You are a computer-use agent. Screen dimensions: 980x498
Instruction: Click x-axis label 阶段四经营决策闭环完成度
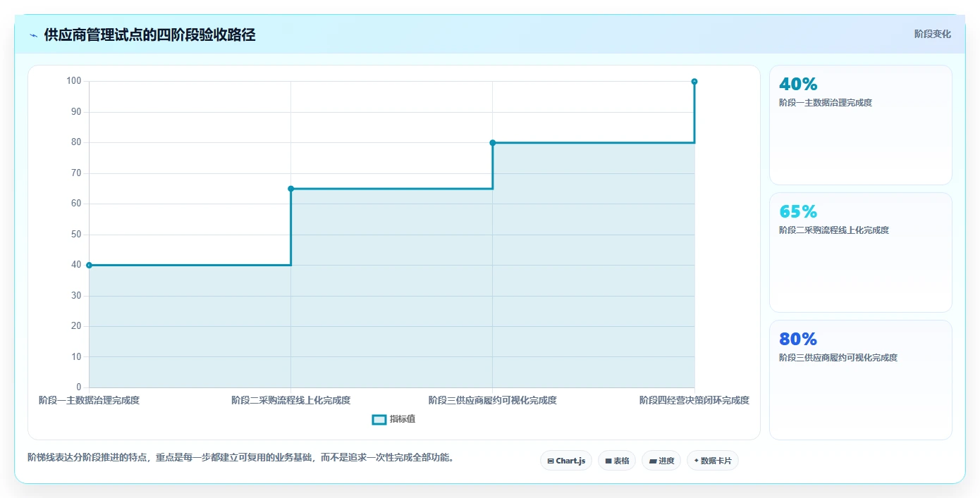694,400
